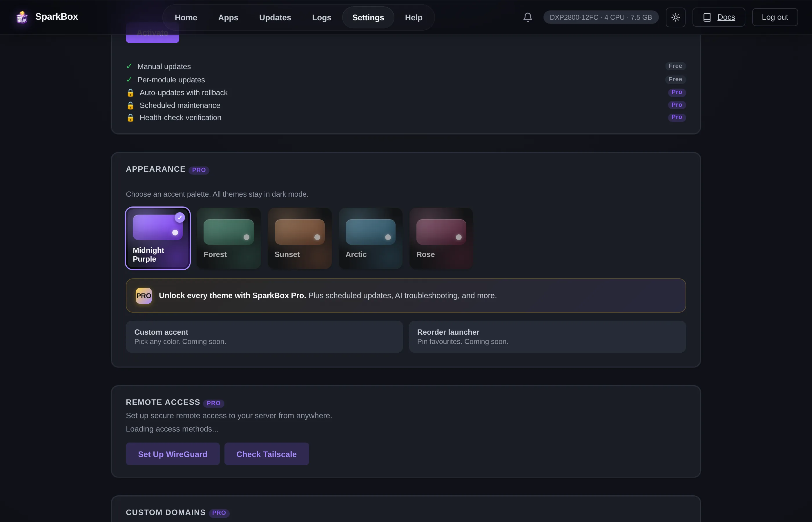The image size is (812, 522).
Task: Click the APPEARANCE section heading
Action: click(x=155, y=169)
